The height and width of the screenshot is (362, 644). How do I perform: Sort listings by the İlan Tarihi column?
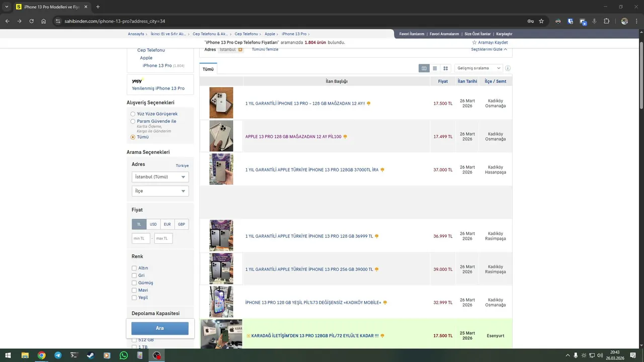[x=467, y=81]
